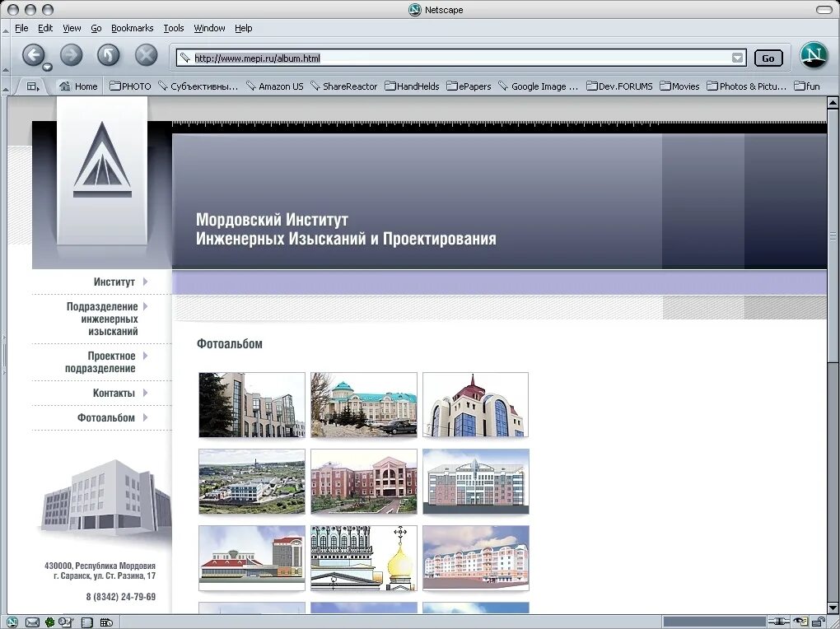Image resolution: width=840 pixels, height=629 pixels.
Task: Open the blue-domed building photo thumbnail
Action: tap(363, 404)
